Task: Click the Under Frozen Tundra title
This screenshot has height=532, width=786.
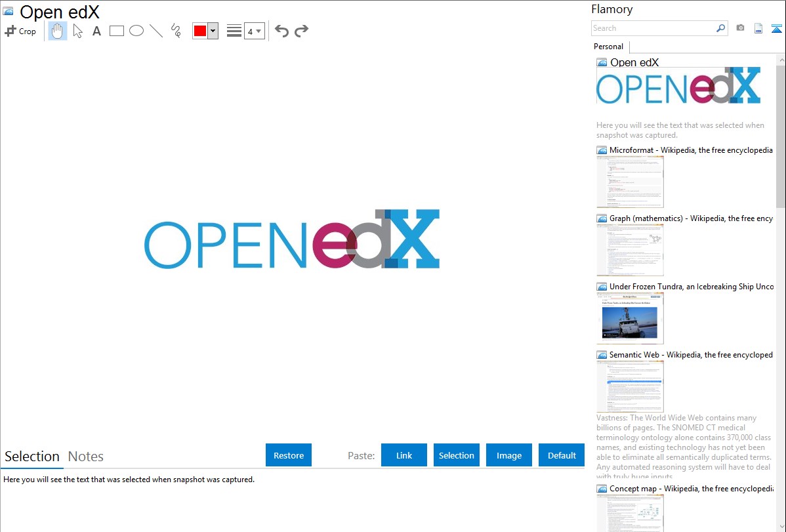Action: (692, 286)
